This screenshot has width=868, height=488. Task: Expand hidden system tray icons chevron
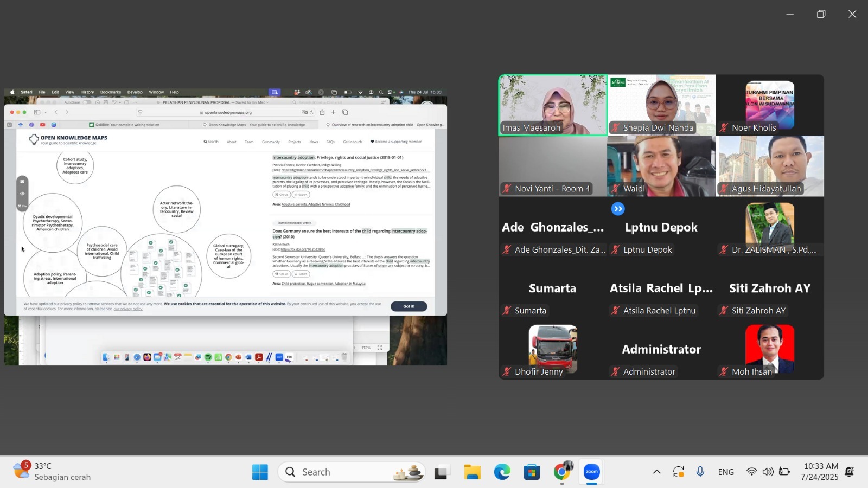[656, 472]
